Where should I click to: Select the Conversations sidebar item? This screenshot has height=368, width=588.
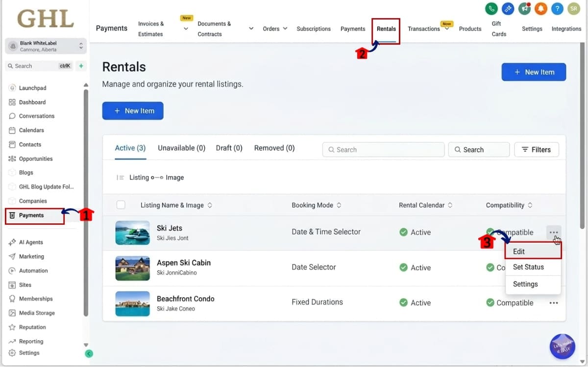point(36,116)
